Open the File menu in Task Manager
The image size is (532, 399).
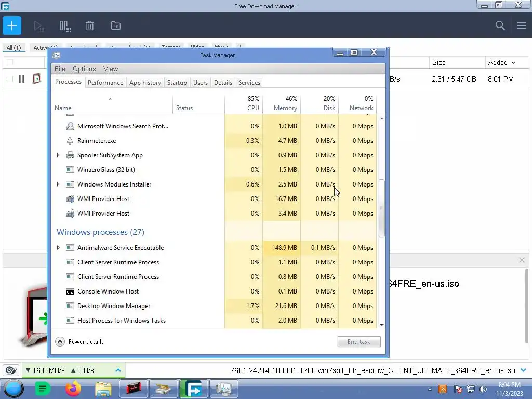pos(60,69)
